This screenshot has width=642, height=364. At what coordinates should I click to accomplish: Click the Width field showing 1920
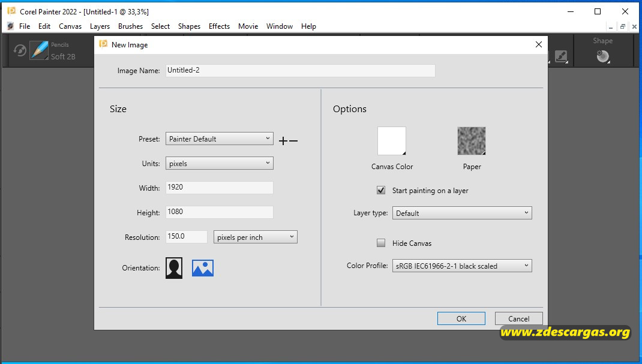(x=220, y=188)
